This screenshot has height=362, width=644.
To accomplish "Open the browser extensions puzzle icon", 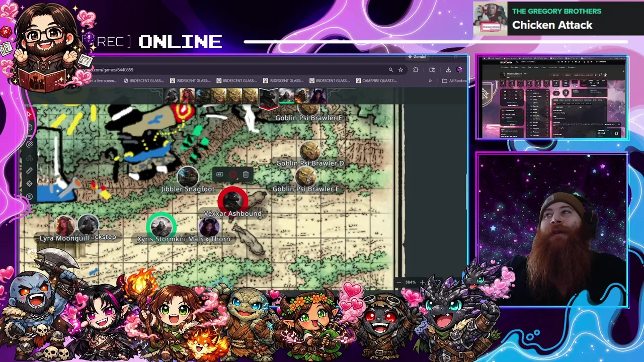I will pos(416,70).
